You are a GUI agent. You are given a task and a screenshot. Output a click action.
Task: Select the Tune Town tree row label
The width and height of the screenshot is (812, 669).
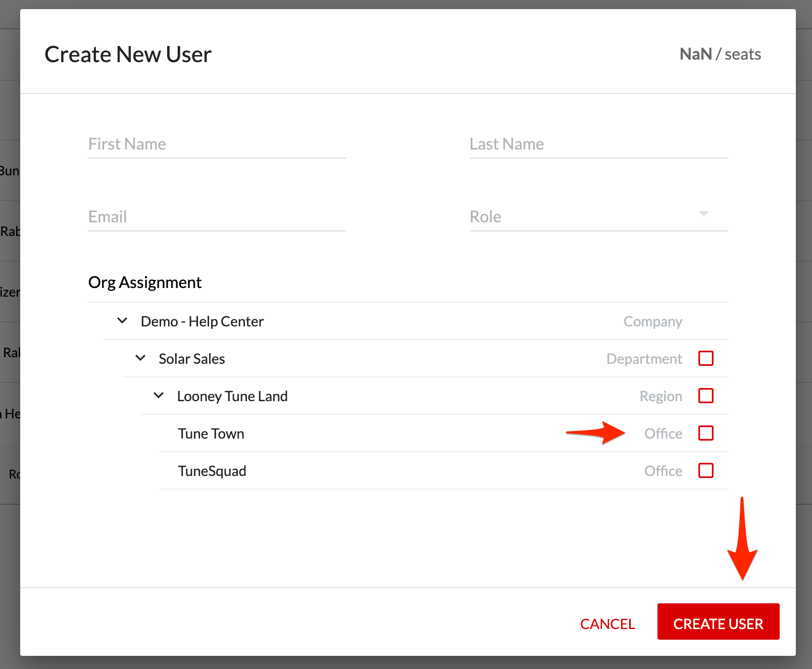point(211,434)
